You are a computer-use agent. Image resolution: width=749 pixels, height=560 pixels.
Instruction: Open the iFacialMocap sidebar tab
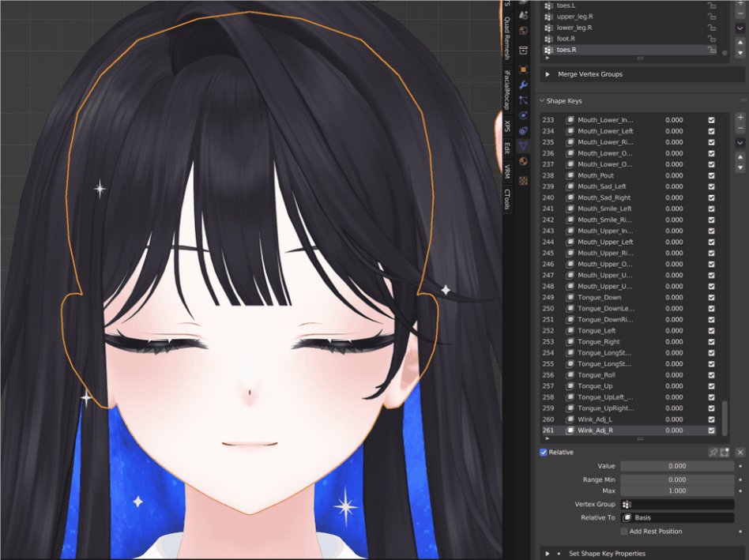click(x=507, y=89)
